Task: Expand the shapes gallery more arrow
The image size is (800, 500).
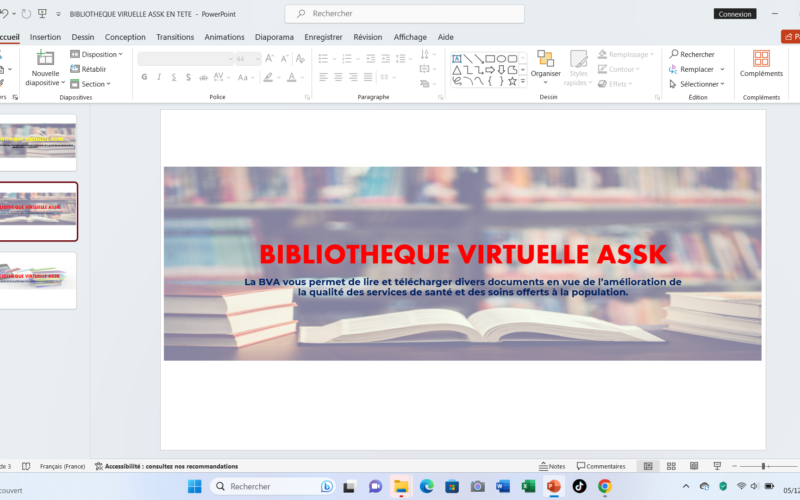Action: 523,81
